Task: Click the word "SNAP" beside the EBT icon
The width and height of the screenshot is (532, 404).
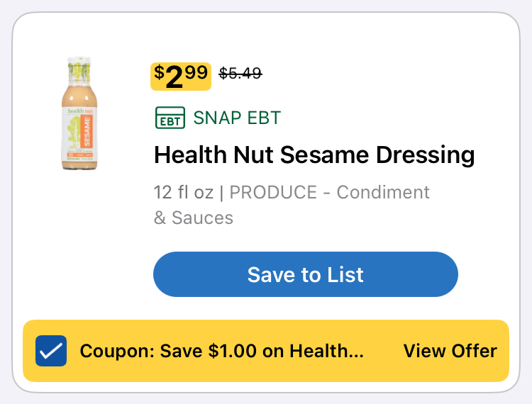Action: tap(216, 118)
